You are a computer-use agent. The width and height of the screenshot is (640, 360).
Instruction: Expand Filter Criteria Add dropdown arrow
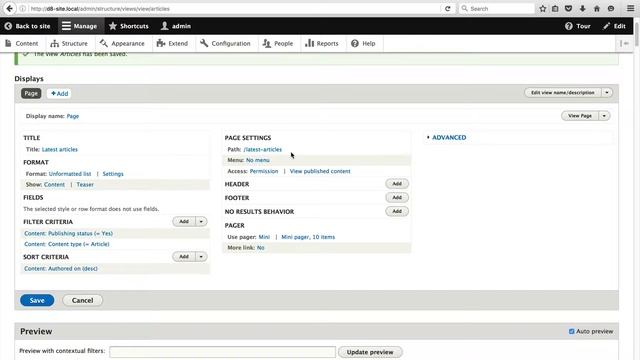click(201, 222)
